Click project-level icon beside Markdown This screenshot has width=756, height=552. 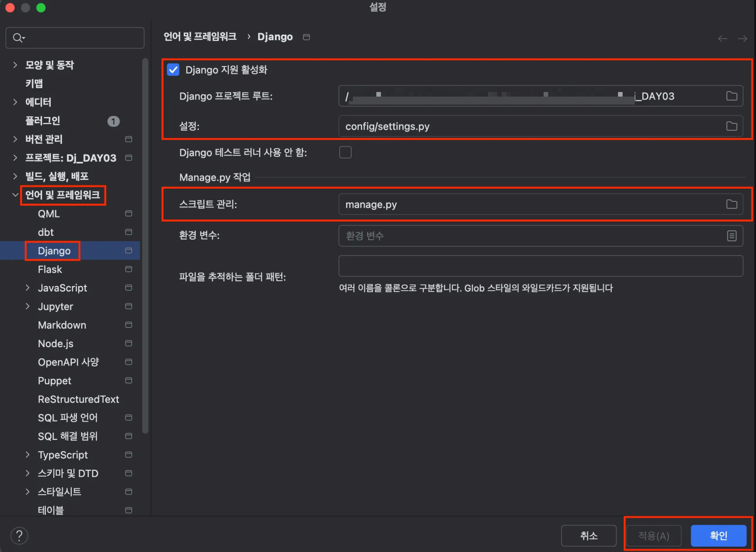(129, 325)
